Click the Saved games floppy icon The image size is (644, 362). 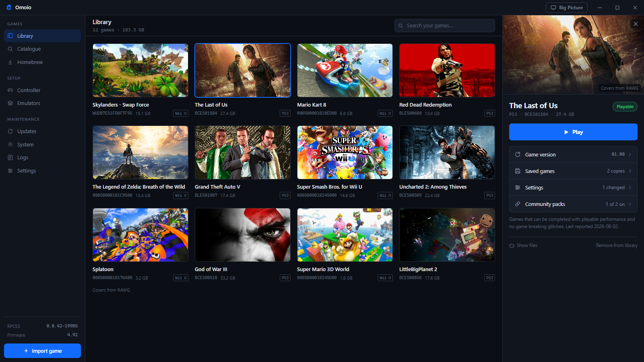point(518,171)
